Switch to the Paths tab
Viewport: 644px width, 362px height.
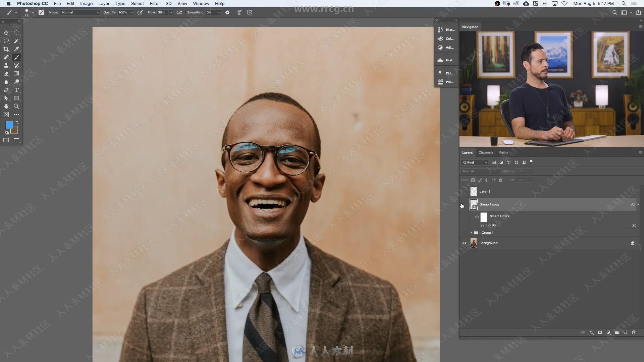coord(503,153)
